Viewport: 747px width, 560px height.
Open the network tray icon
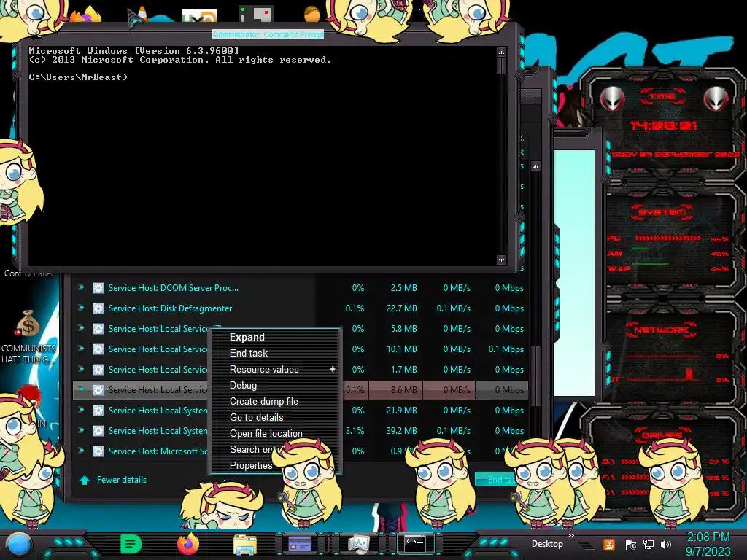(x=649, y=545)
